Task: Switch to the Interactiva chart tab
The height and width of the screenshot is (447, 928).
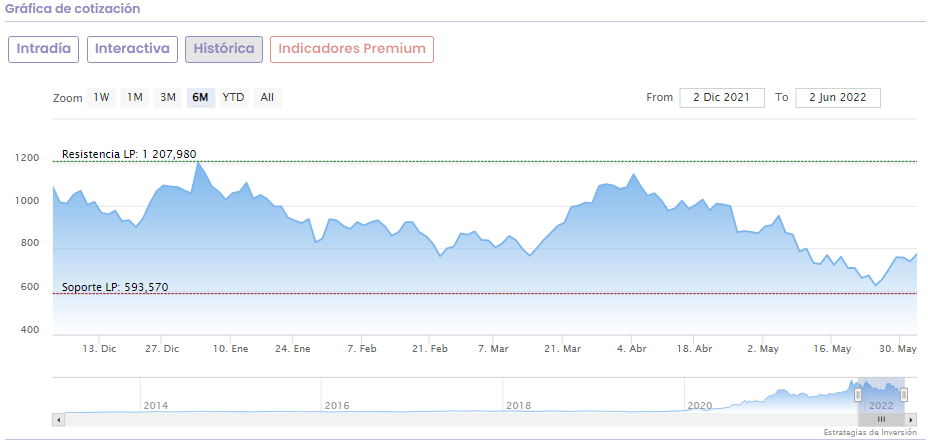Action: 133,49
